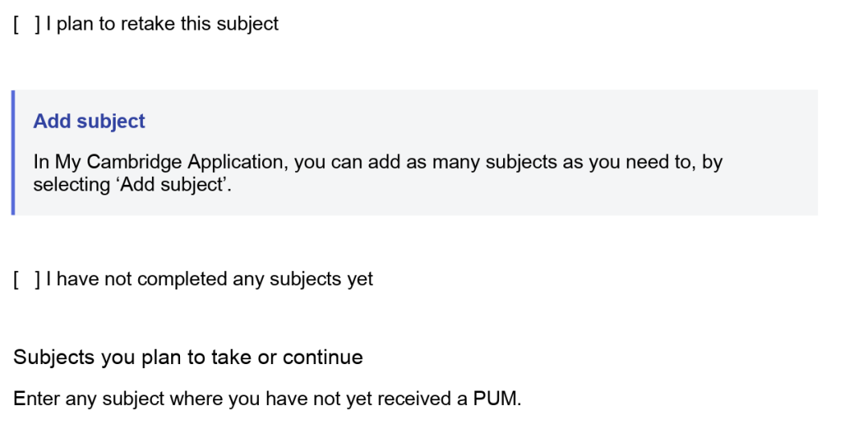Viewport: 868px width, 438px height.
Task: Click the blue vertical bar of the info box
Action: (x=13, y=153)
